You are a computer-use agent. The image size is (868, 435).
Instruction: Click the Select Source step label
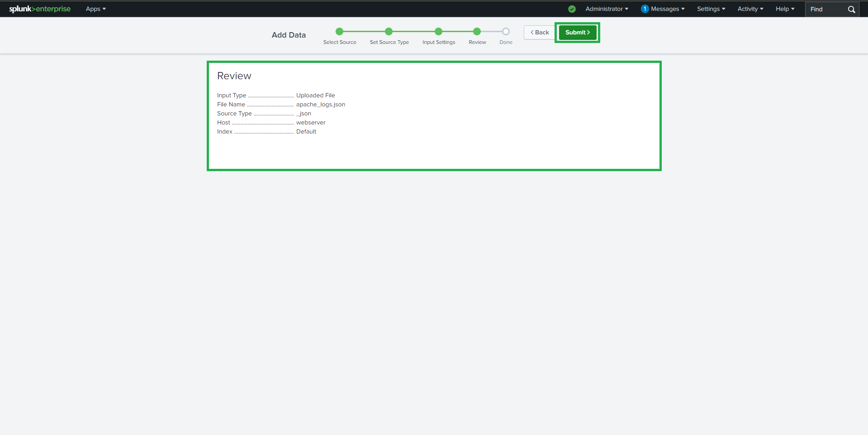click(340, 42)
